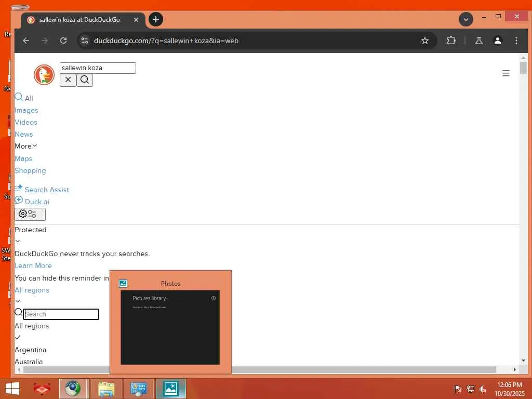
Task: Open the clock showing 12:06 PM
Action: click(510, 389)
